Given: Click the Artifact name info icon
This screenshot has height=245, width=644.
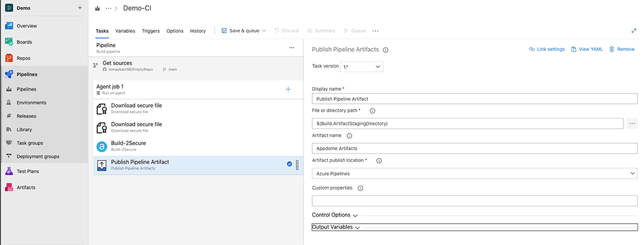Looking at the screenshot, I should [350, 135].
